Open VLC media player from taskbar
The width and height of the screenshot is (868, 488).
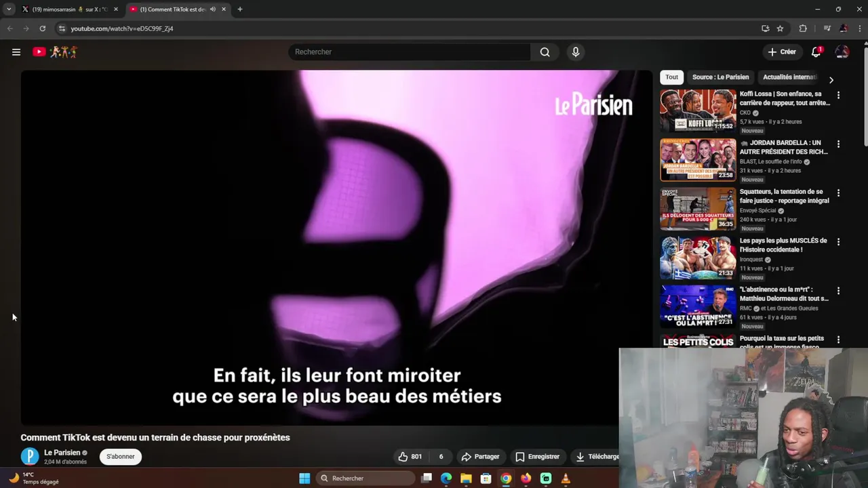566,479
